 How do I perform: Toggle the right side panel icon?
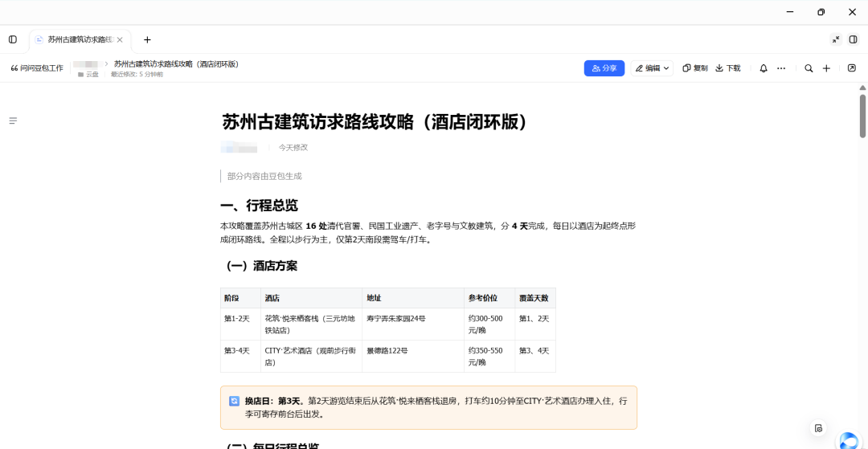(853, 39)
